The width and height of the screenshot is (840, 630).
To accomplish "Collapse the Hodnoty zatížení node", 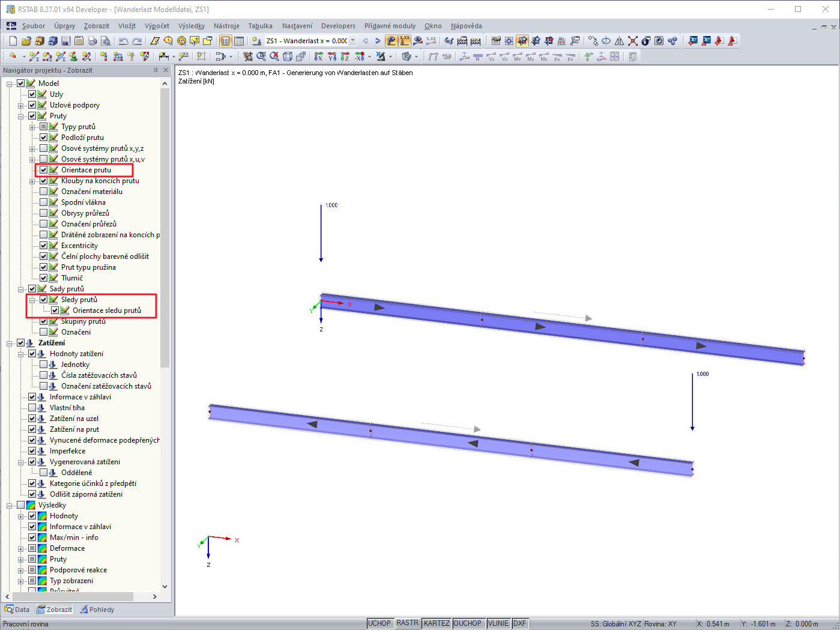I will (x=21, y=354).
